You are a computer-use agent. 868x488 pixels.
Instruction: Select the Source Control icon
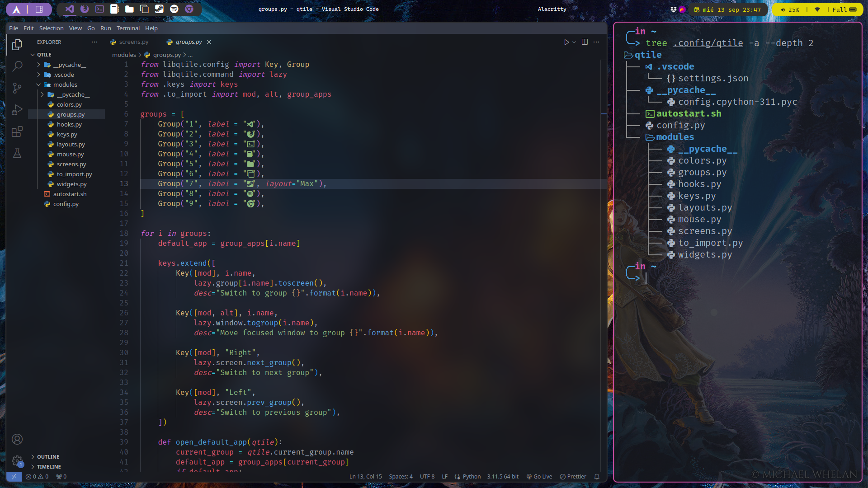[x=17, y=88]
